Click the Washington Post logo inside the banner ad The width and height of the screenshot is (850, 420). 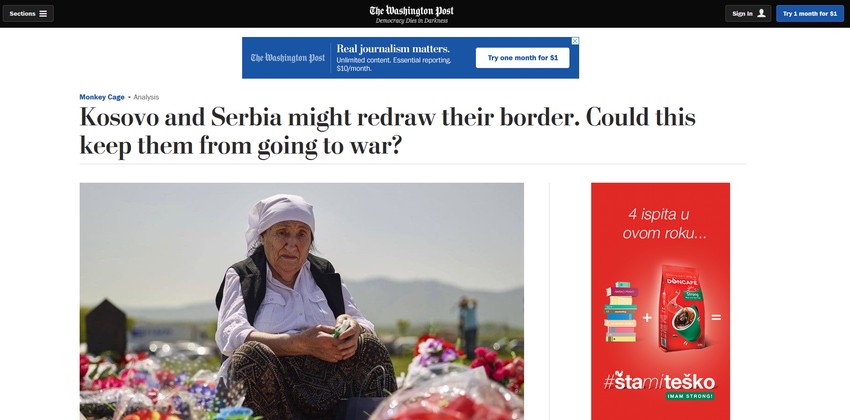pyautogui.click(x=288, y=57)
